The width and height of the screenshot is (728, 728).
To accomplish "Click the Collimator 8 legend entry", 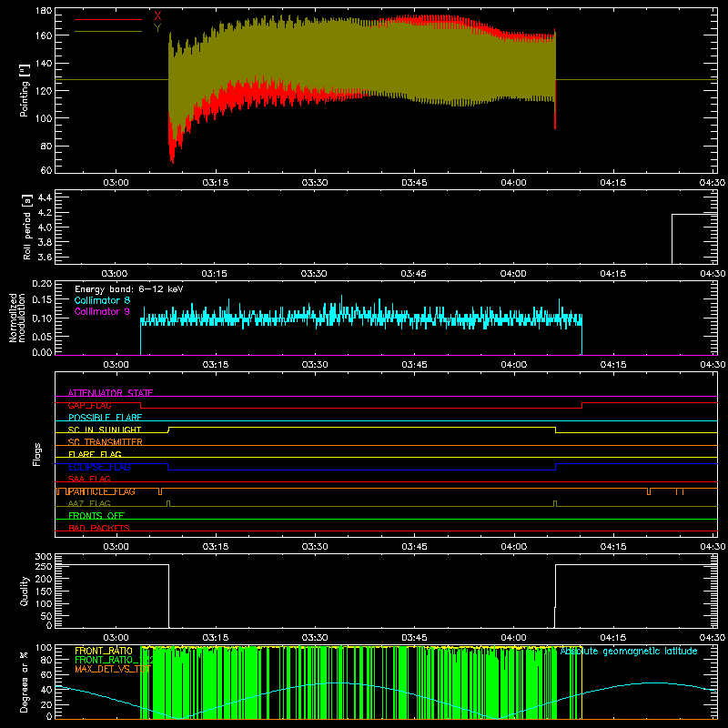I will tap(102, 300).
